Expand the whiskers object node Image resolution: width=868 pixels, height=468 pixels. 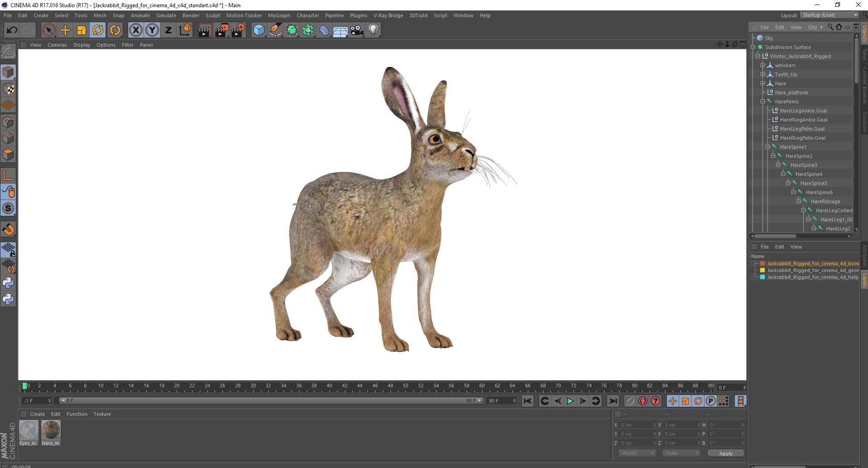point(762,65)
